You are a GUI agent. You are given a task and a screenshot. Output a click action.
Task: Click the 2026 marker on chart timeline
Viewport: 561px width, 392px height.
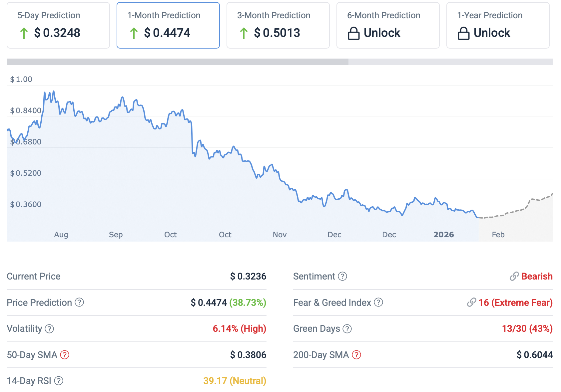click(443, 235)
